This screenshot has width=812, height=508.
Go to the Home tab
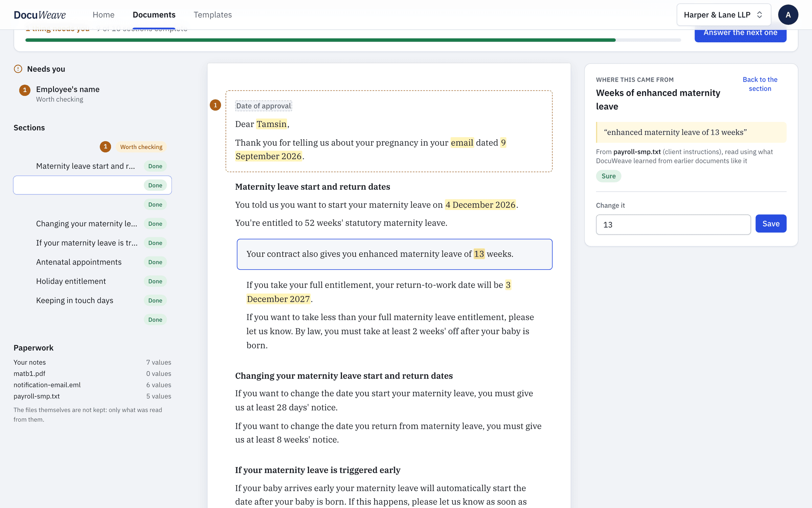point(104,15)
